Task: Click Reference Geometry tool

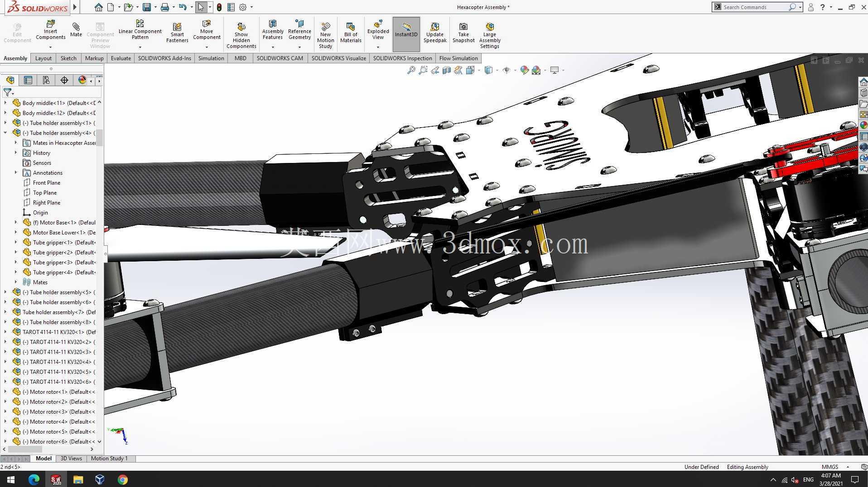Action: coord(299,30)
